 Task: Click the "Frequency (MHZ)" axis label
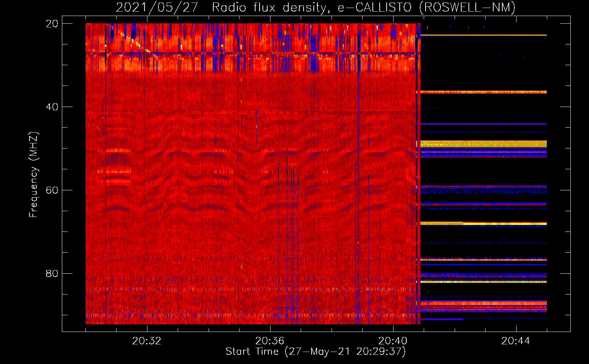33,175
